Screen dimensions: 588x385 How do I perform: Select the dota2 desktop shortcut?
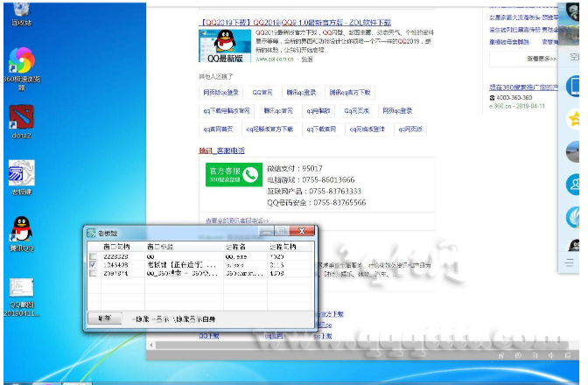tap(21, 122)
